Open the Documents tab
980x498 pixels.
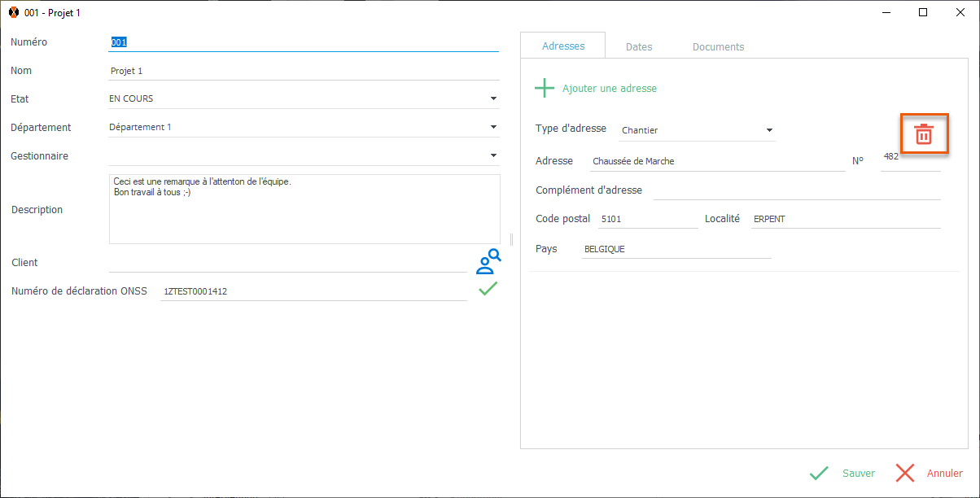tap(718, 47)
